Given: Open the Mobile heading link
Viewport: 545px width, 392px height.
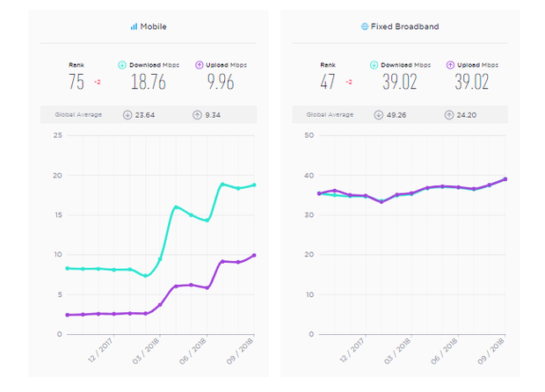Looking at the screenshot, I should coord(153,27).
